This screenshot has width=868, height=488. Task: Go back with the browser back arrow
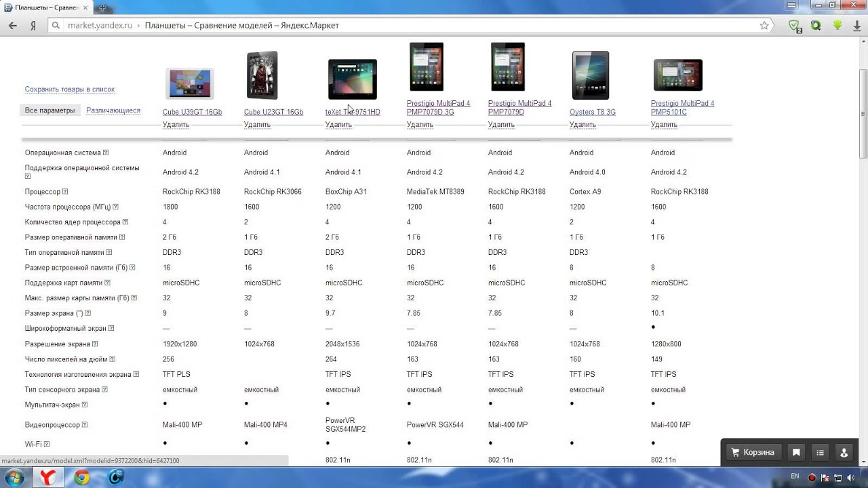point(12,25)
